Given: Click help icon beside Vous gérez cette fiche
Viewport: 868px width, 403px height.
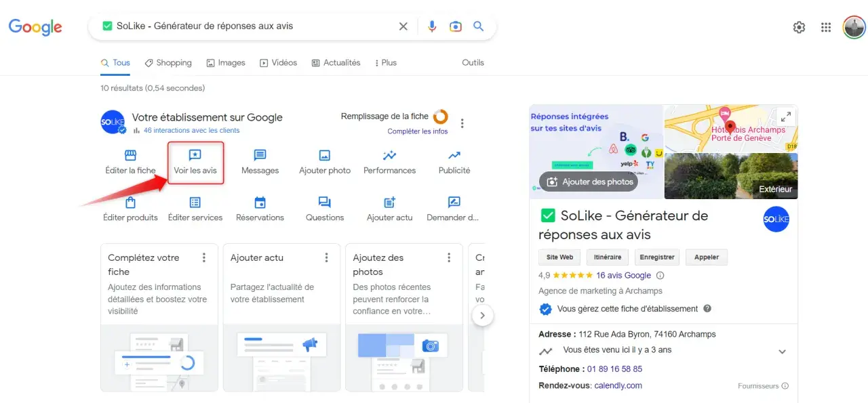Looking at the screenshot, I should [x=707, y=308].
